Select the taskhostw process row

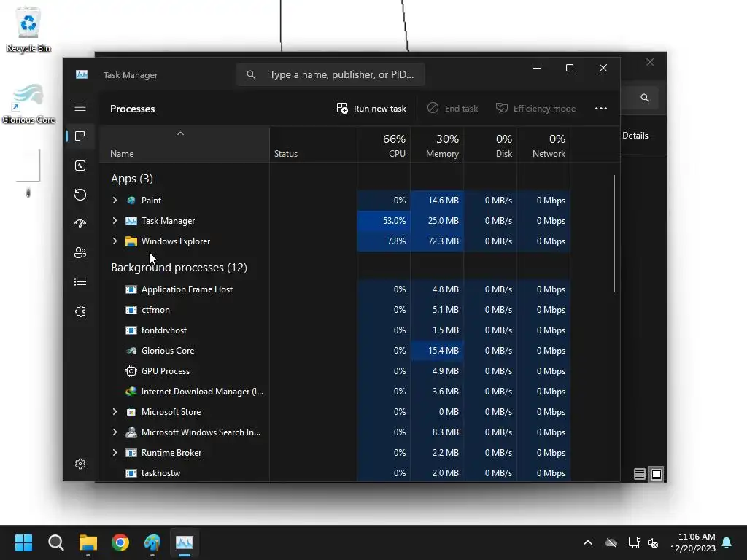[x=335, y=473]
